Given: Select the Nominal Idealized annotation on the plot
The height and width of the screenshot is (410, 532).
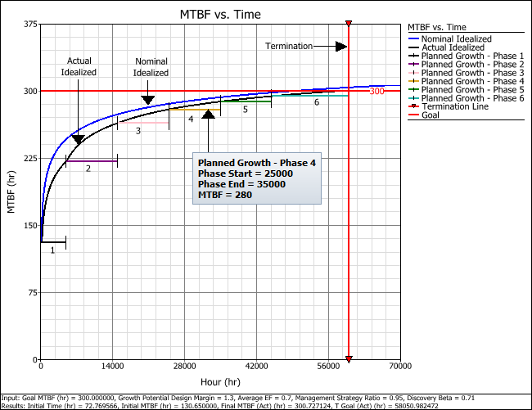Looking at the screenshot, I should coord(151,67).
